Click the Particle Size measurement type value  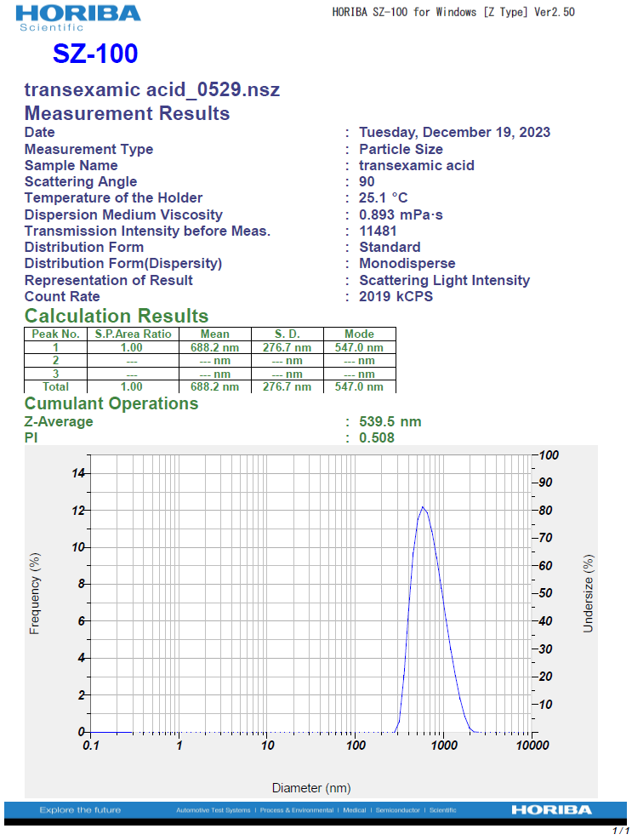(x=401, y=149)
